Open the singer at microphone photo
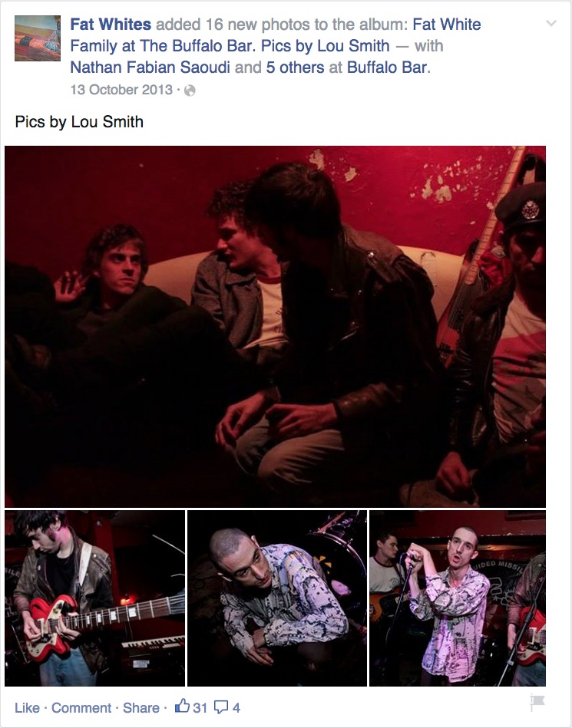The width and height of the screenshot is (572, 728). point(458,598)
